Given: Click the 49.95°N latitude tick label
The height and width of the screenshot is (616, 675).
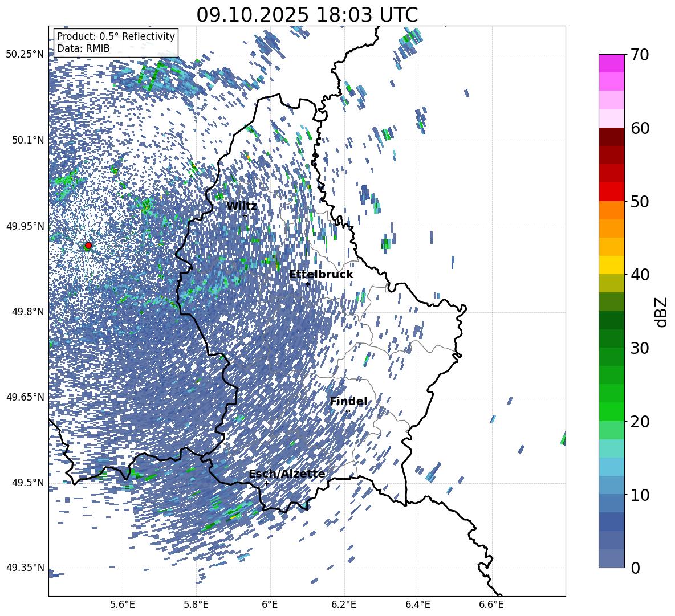Looking at the screenshot, I should (25, 226).
